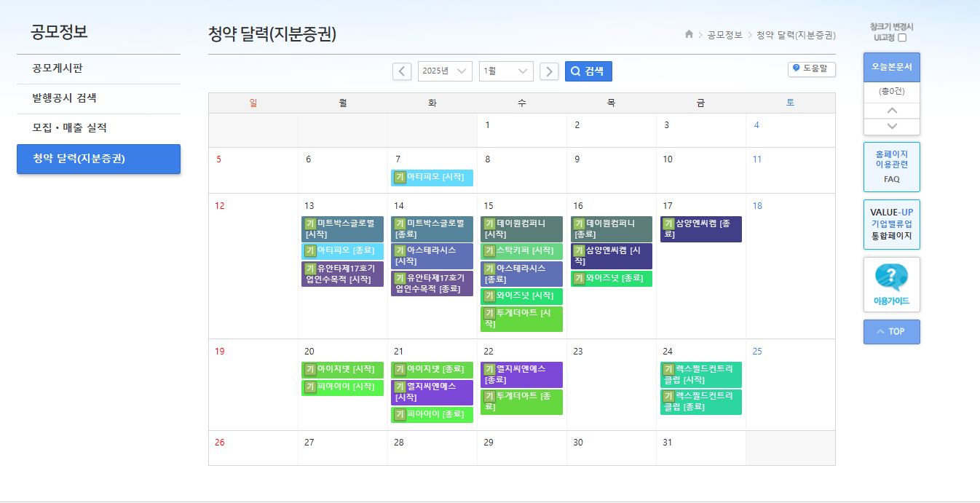Toggle the 창크기 변경시 UI고정 checkbox
The image size is (980, 503).
pyautogui.click(x=902, y=37)
